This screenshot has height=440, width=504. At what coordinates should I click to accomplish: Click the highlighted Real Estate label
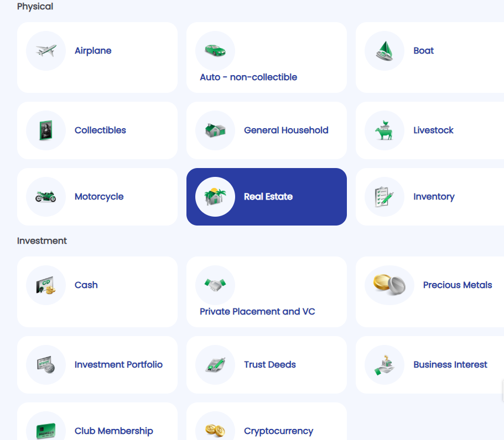tap(268, 197)
